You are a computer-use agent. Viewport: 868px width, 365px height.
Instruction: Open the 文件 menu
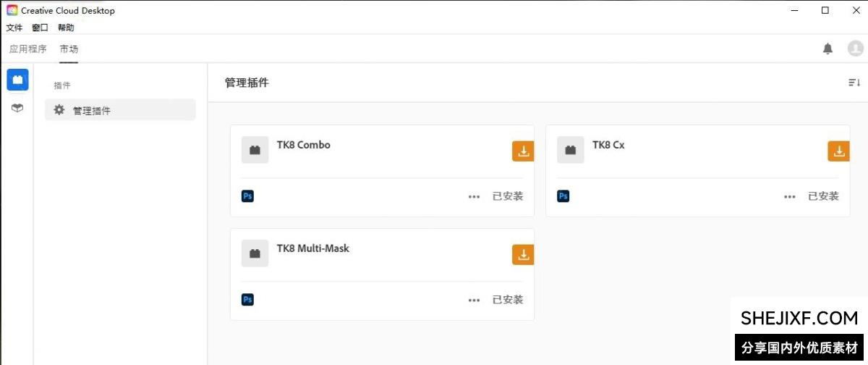(x=14, y=28)
